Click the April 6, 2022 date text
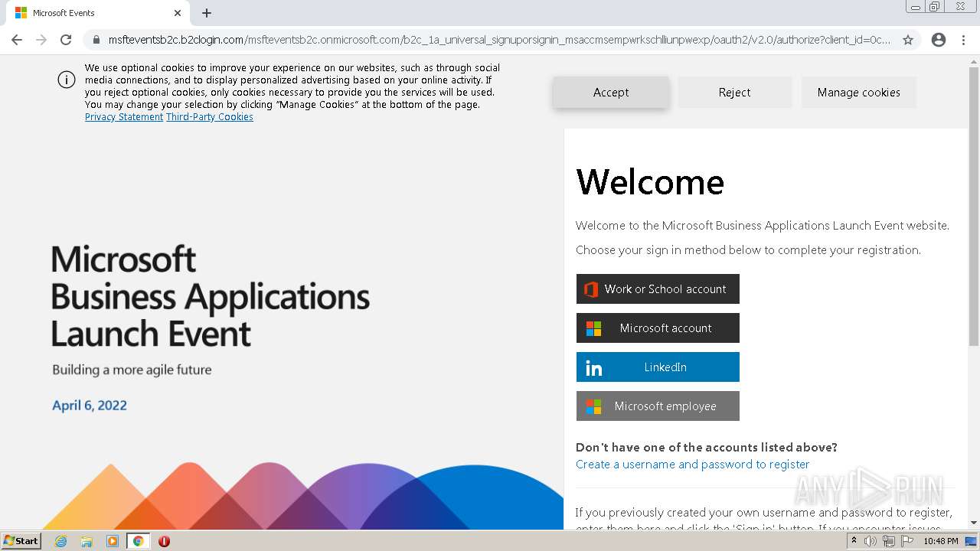 click(x=90, y=406)
